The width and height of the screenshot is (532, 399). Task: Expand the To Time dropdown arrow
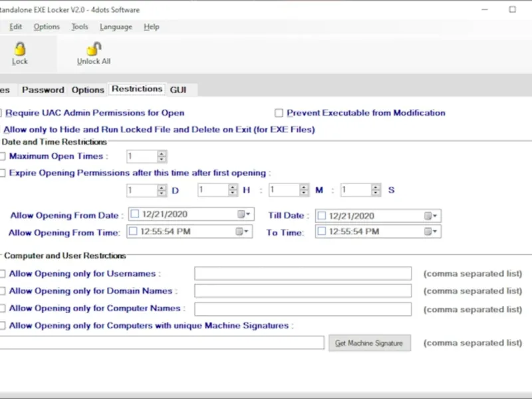(436, 232)
